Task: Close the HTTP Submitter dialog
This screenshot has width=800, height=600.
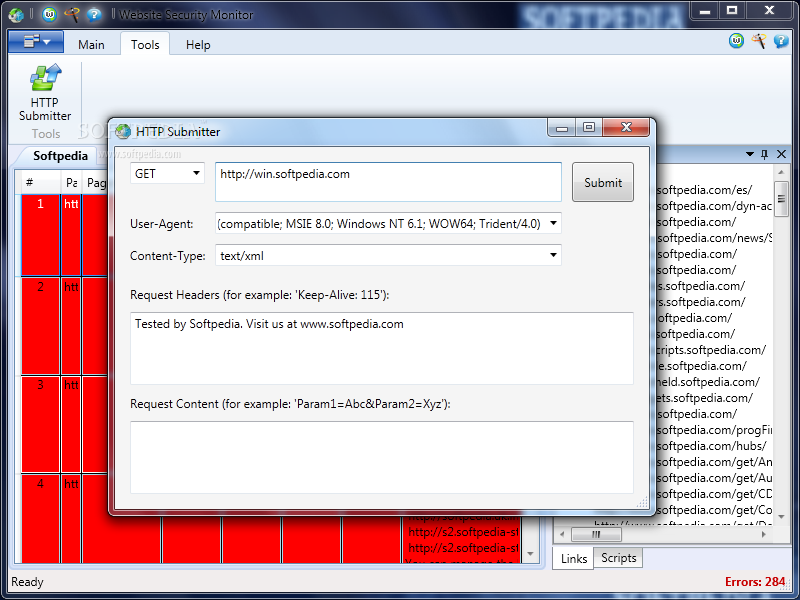Action: 626,127
